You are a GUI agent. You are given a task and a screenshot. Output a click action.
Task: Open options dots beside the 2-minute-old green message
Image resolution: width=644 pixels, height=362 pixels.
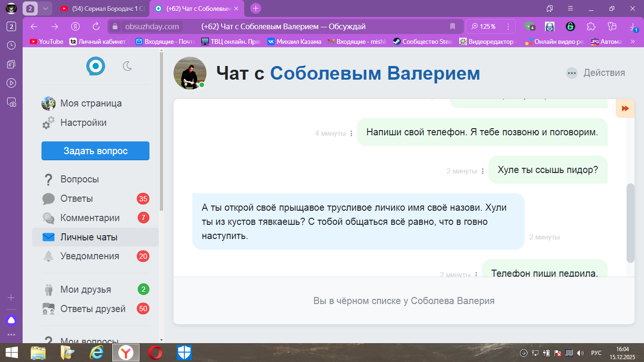(x=483, y=171)
